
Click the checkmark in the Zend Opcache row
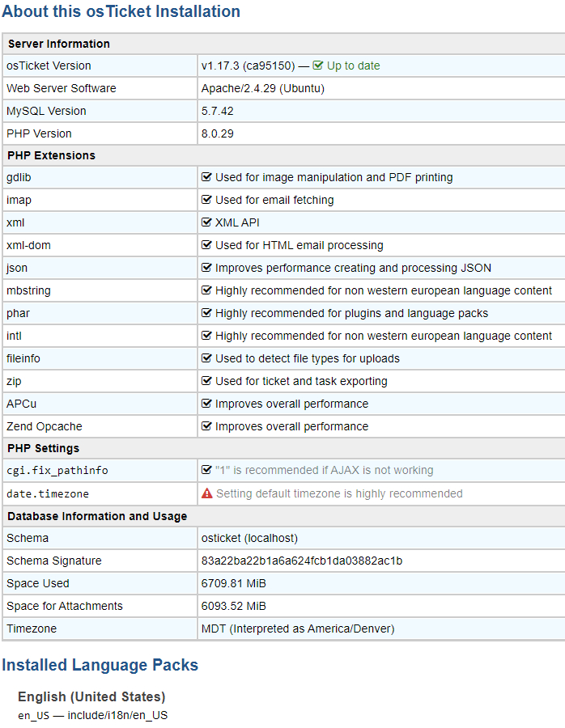[x=207, y=426]
